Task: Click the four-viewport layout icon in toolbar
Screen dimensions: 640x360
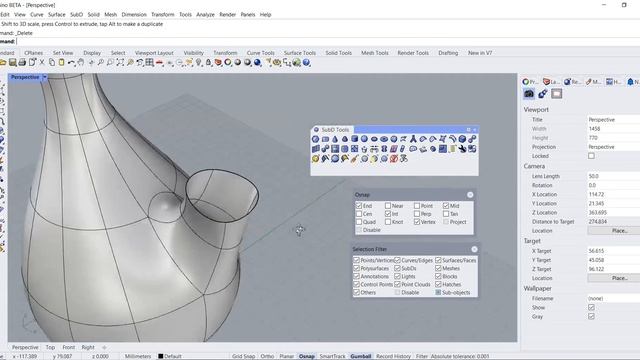Action: point(149,62)
